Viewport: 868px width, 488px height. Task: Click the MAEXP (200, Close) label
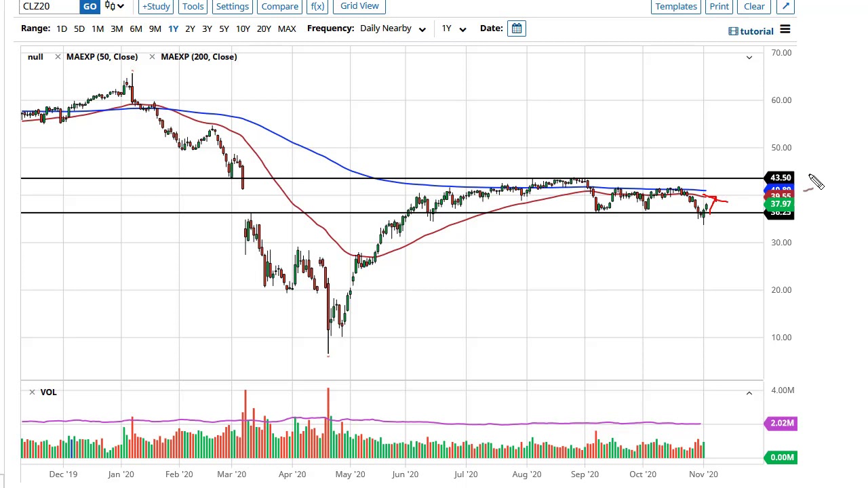tap(199, 57)
